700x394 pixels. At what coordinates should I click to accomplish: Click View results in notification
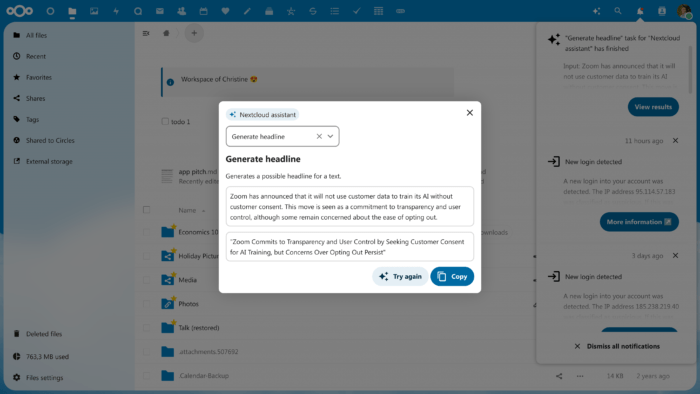tap(653, 107)
